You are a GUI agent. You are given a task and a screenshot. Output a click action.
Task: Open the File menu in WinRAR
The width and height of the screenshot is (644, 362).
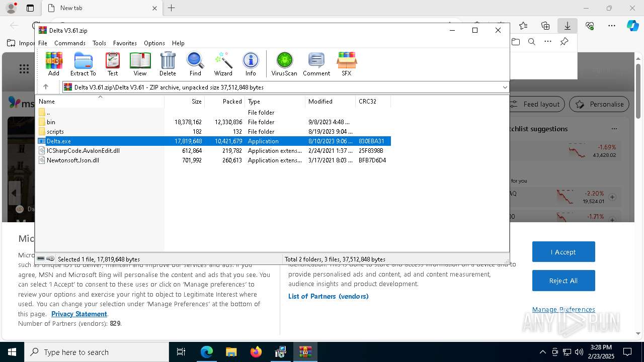(x=43, y=43)
